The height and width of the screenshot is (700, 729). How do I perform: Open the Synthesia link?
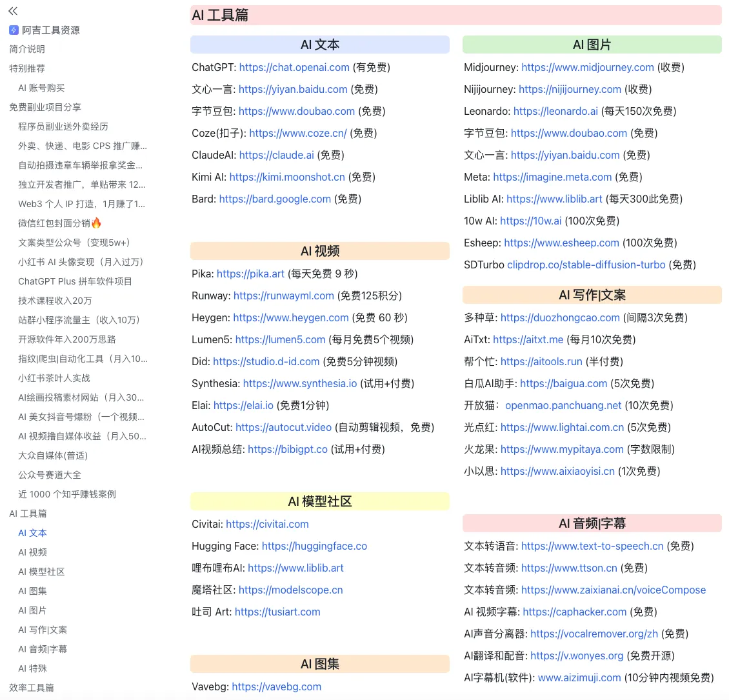tap(300, 383)
